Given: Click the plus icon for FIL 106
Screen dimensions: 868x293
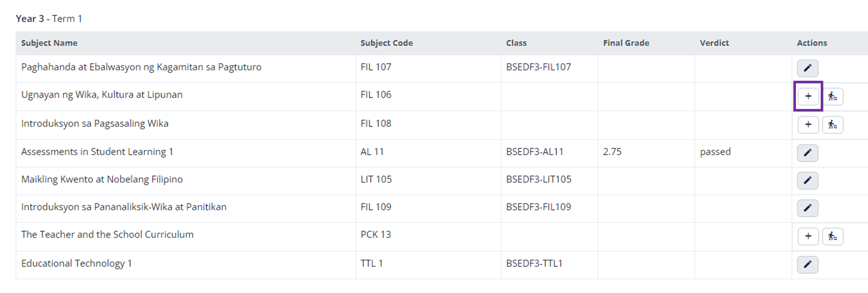Looking at the screenshot, I should (x=808, y=96).
